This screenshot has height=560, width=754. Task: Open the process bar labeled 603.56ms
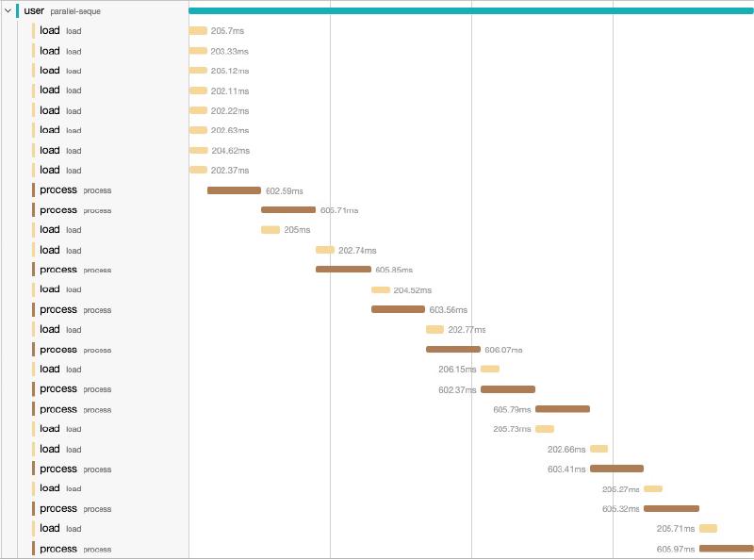398,309
